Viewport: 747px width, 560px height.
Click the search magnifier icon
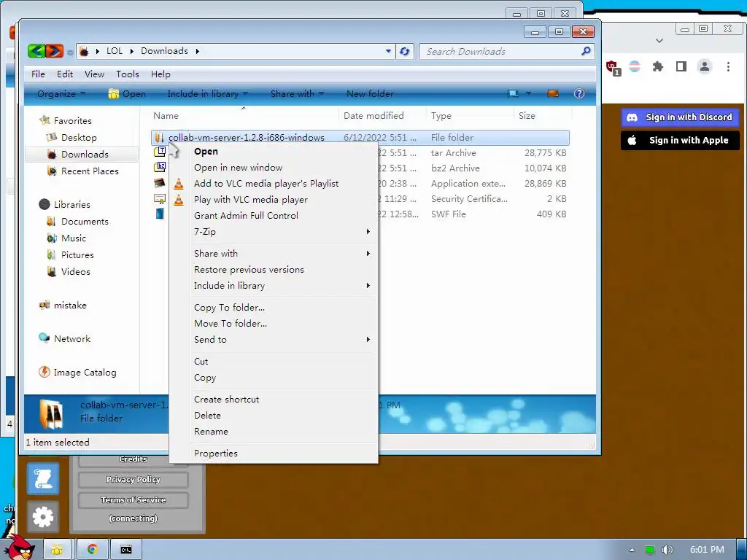point(586,51)
